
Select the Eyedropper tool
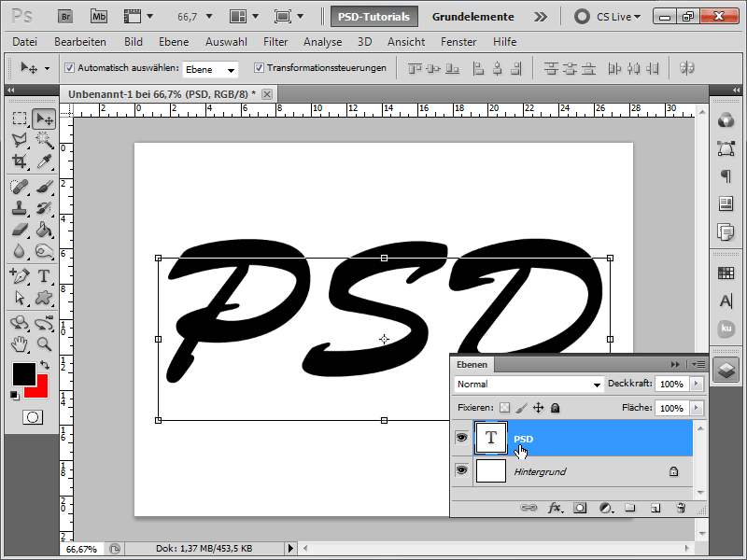click(44, 161)
